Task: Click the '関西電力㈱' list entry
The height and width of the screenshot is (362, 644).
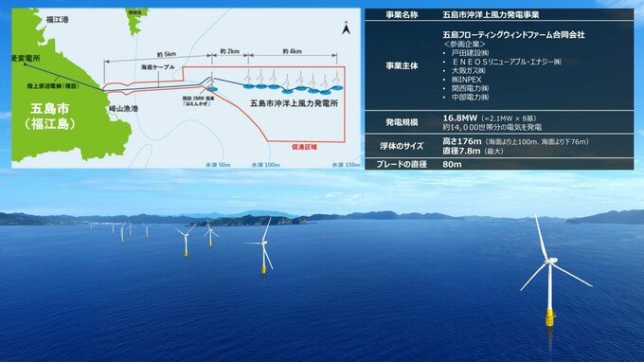Action: 471,88
